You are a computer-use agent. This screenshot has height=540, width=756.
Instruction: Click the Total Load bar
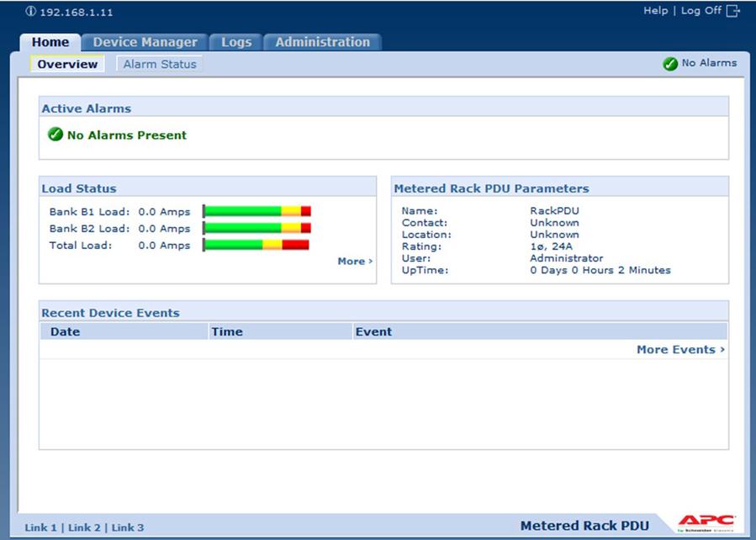(256, 245)
